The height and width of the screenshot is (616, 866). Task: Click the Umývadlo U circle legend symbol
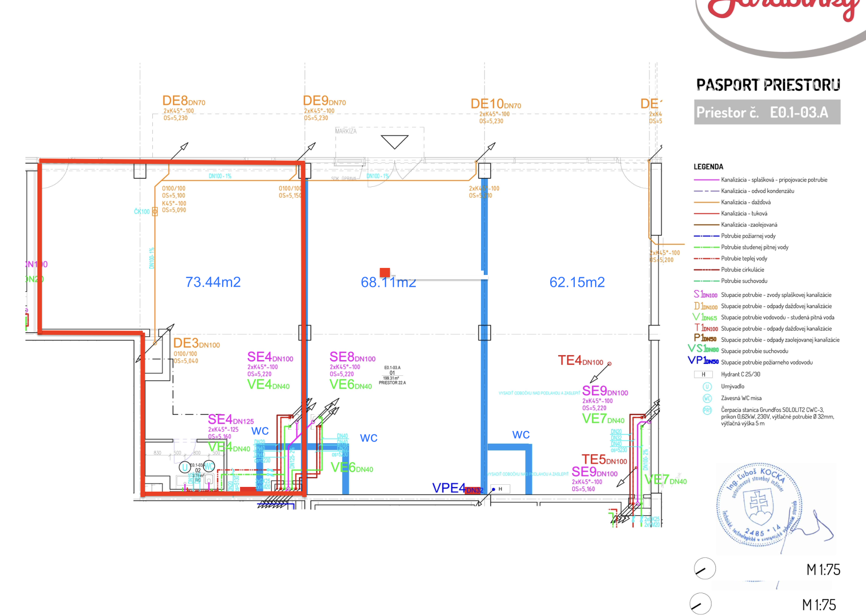click(x=707, y=386)
